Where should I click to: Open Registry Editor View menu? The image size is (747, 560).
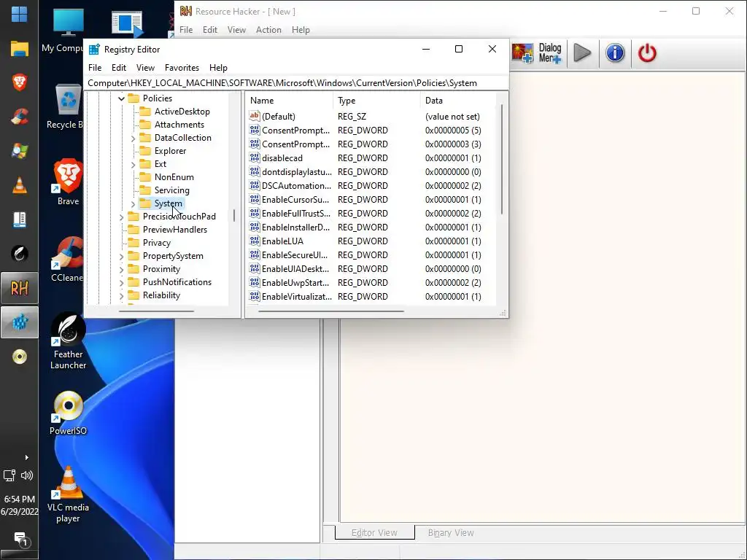pos(145,68)
